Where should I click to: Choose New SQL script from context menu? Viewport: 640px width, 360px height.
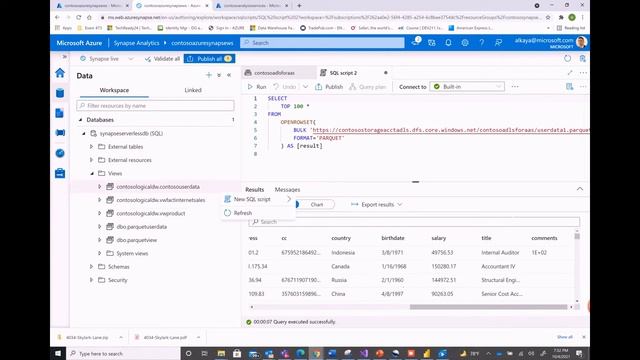point(258,199)
